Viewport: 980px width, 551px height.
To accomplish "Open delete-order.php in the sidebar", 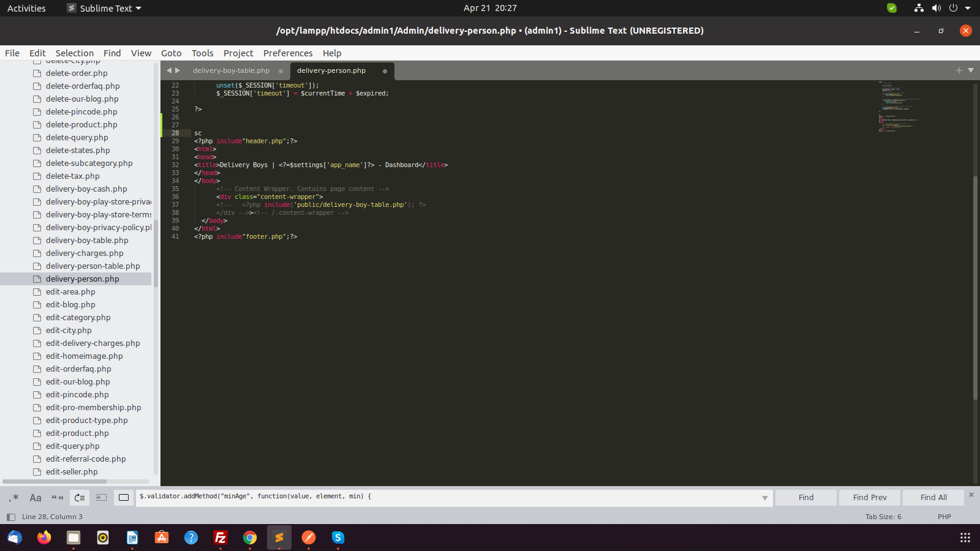I will [77, 73].
